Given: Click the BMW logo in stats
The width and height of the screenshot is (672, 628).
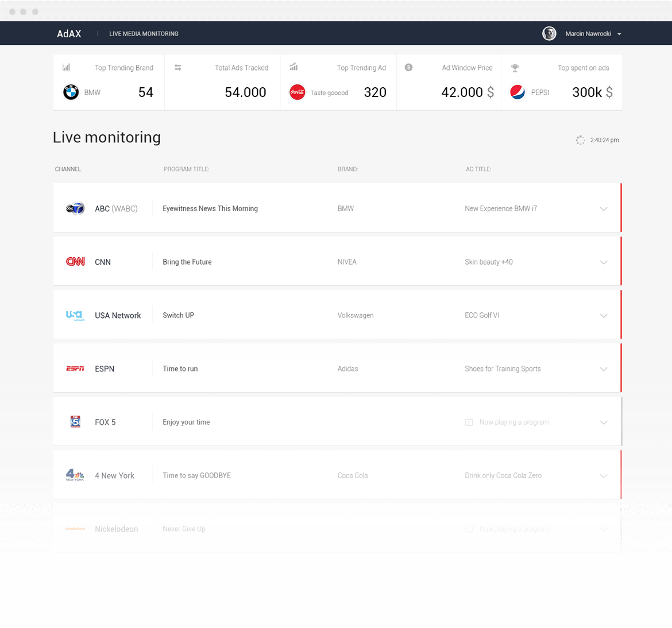Looking at the screenshot, I should (71, 92).
